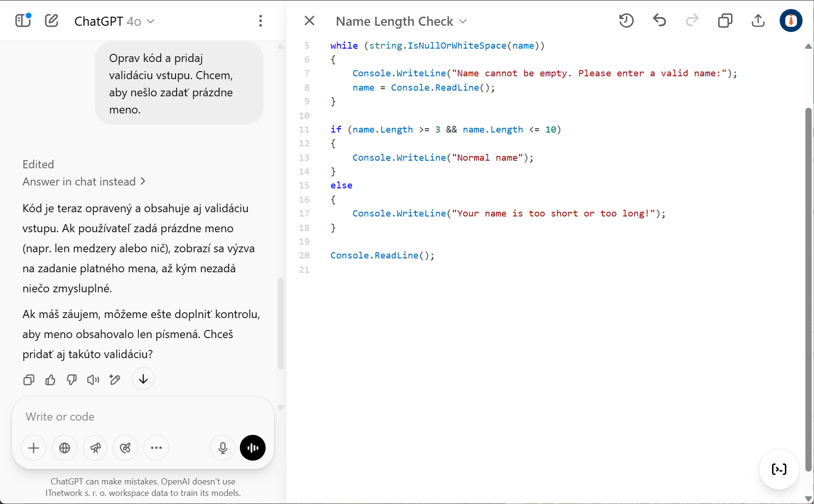Attach a file using the plus icon

click(x=33, y=448)
